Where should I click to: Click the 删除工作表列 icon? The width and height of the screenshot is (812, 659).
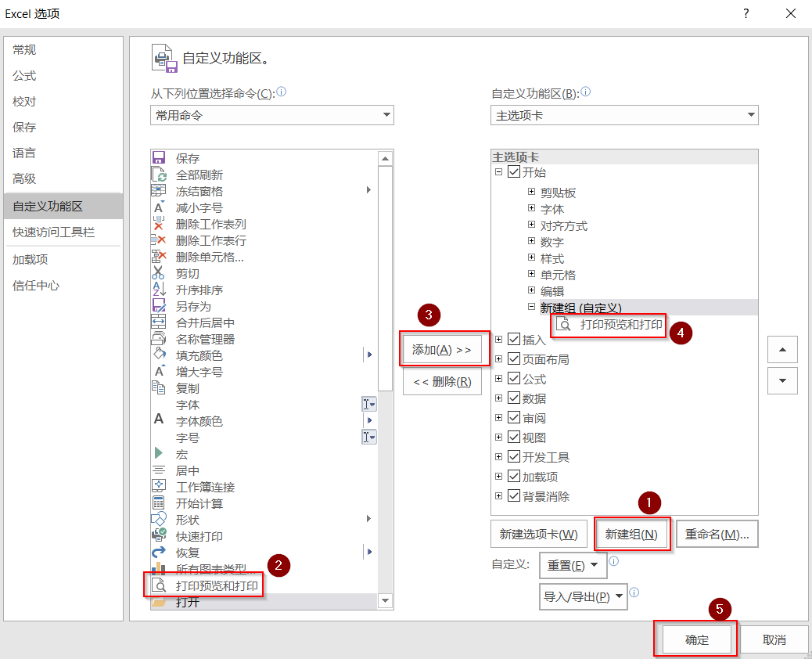159,224
